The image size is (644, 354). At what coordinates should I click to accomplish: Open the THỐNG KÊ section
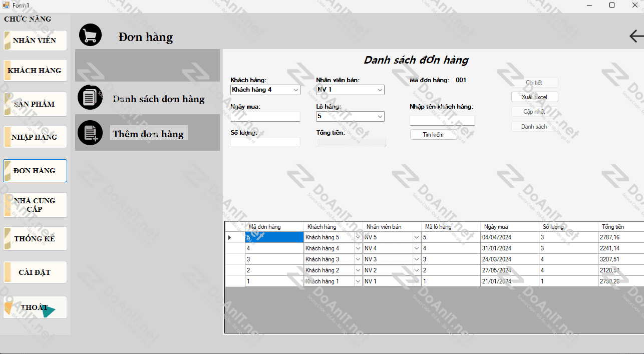coord(35,239)
